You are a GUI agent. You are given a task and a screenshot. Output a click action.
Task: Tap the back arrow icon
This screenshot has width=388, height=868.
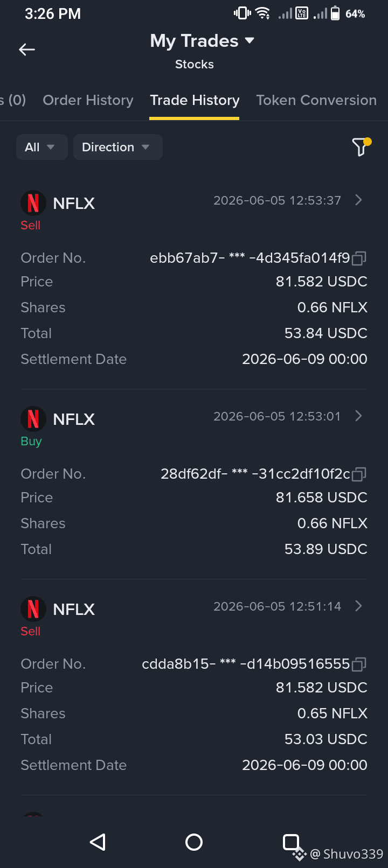(x=27, y=50)
